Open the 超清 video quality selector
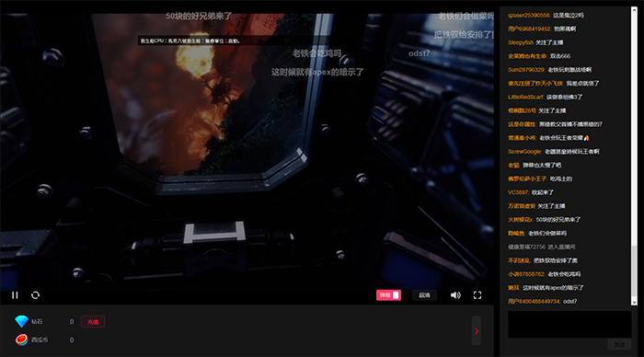 tap(424, 295)
